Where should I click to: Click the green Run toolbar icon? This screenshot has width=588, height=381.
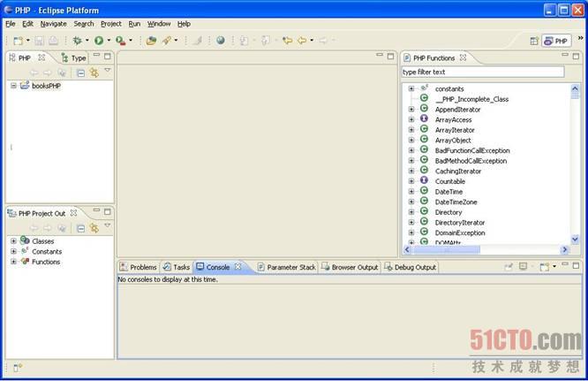99,41
